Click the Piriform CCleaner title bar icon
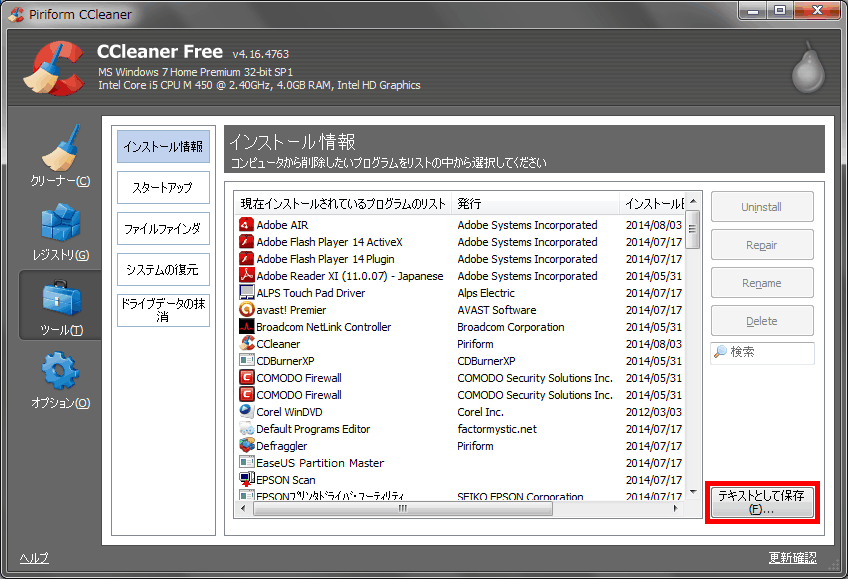The width and height of the screenshot is (848, 579). [x=16, y=14]
